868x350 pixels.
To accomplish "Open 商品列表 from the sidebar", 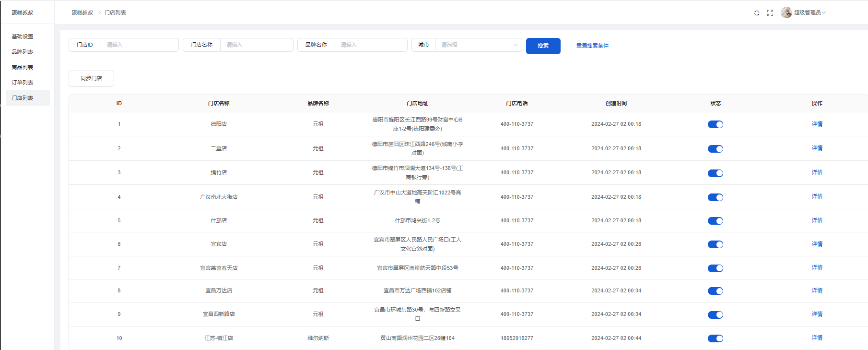I will tap(23, 67).
